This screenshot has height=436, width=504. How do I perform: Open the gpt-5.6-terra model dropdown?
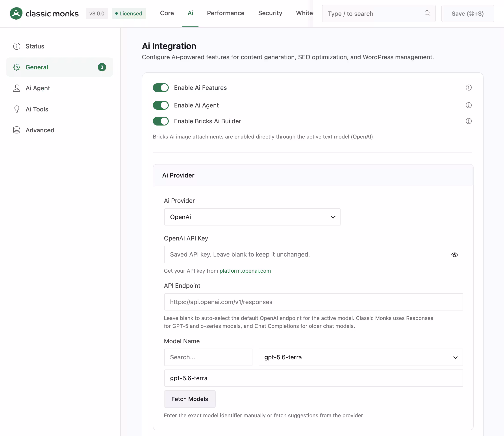(x=360, y=357)
